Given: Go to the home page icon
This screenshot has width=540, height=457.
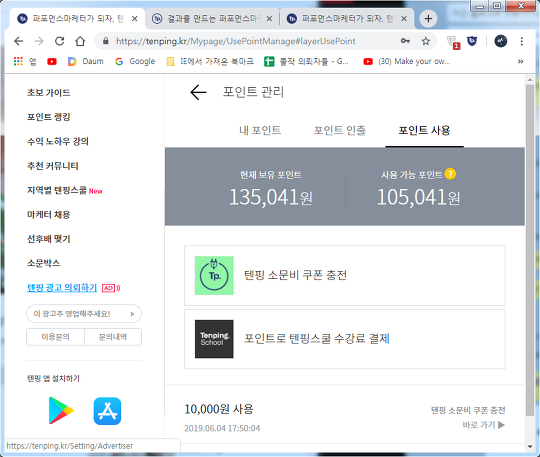Looking at the screenshot, I should click(x=80, y=41).
